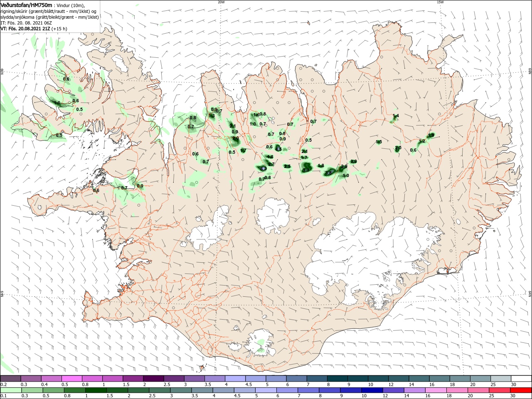
Task: Select the violet swatch labeled 12, lower row
Action: pyautogui.click(x=393, y=390)
